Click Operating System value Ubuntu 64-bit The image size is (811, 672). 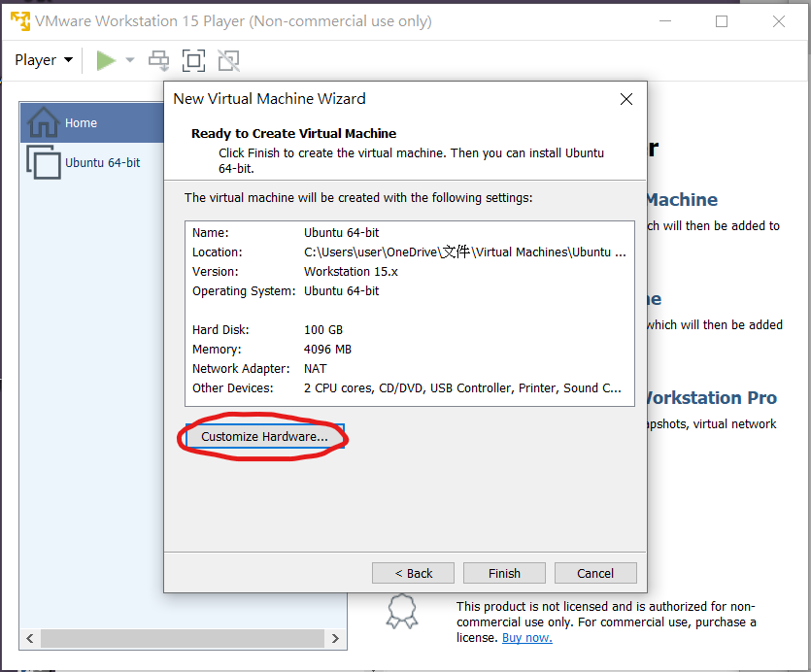(x=341, y=290)
